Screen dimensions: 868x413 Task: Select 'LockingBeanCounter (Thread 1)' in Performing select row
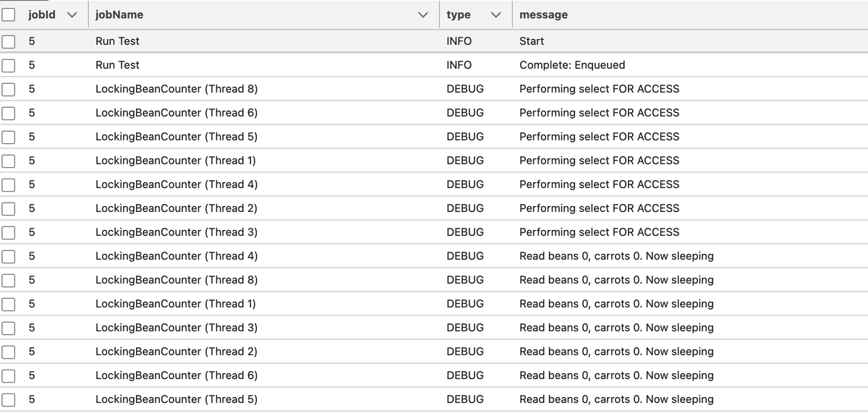[176, 161]
